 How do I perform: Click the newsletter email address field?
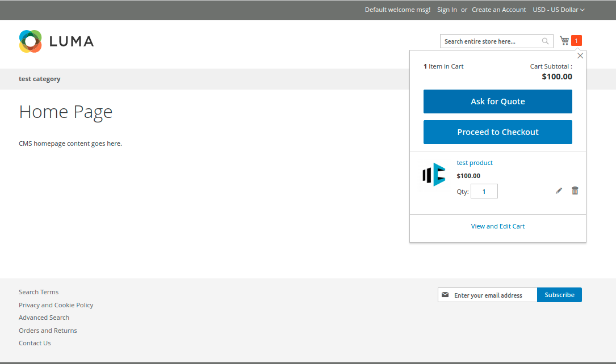(x=493, y=295)
